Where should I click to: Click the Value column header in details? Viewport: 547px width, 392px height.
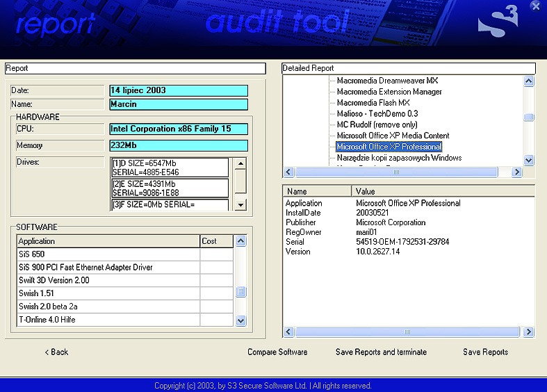pyautogui.click(x=443, y=191)
